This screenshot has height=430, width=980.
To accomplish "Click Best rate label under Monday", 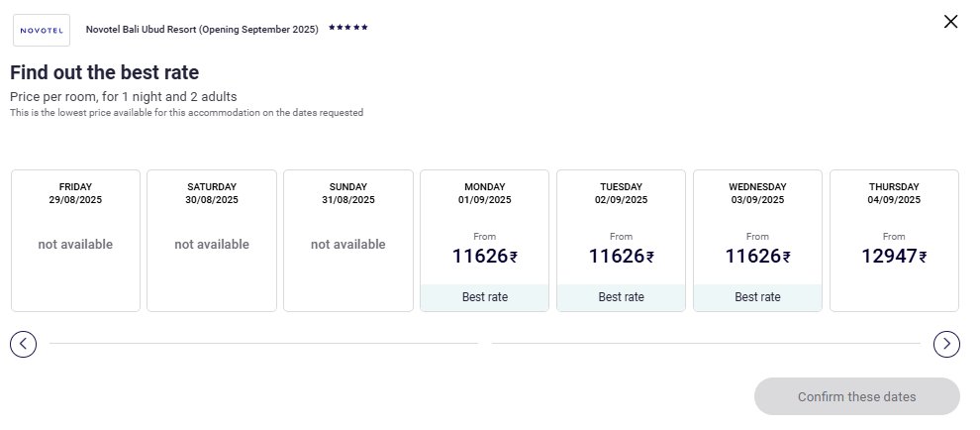I will click(x=484, y=297).
